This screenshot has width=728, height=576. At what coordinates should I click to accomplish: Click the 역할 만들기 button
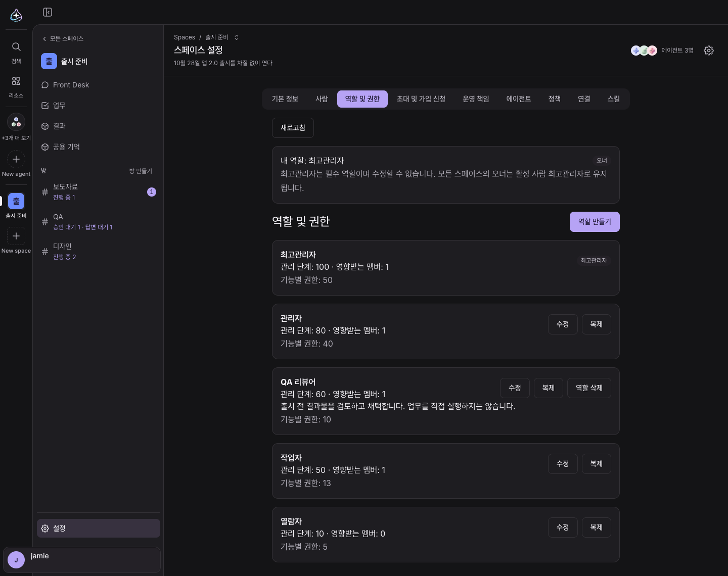click(x=595, y=222)
